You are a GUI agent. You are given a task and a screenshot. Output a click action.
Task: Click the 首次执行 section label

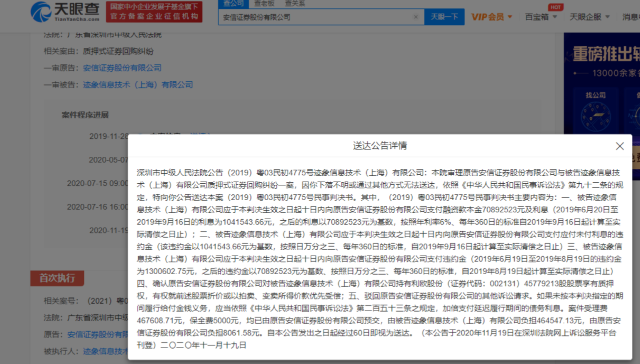(x=57, y=278)
